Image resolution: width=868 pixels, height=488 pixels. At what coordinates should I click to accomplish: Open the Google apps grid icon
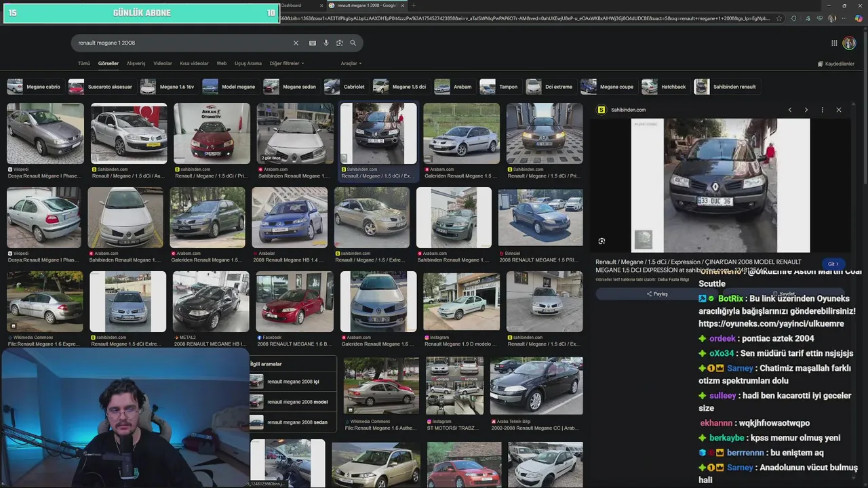click(x=834, y=43)
